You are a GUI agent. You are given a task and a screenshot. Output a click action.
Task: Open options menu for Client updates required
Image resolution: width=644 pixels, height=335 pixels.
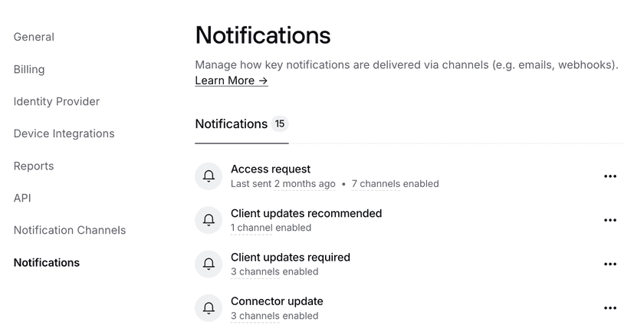610,264
